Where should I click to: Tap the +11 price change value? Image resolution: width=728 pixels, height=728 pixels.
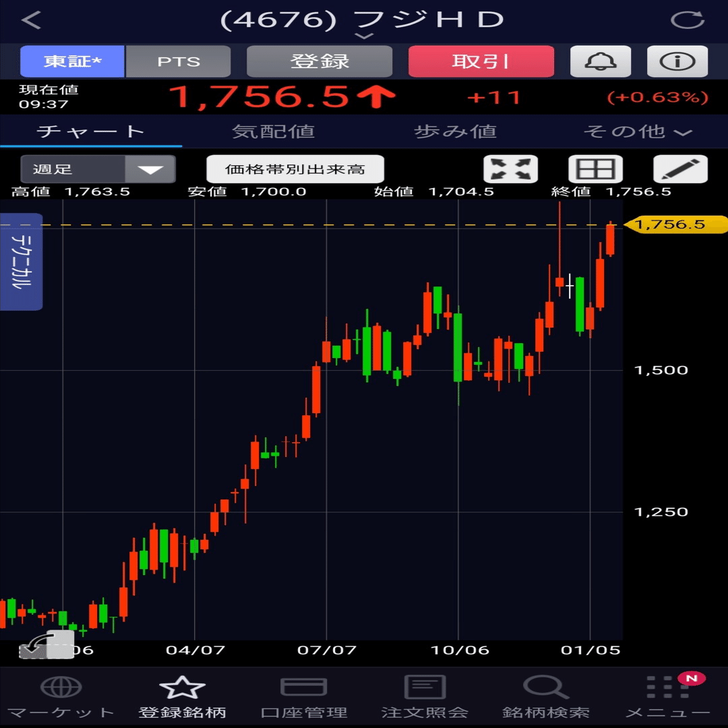(494, 98)
